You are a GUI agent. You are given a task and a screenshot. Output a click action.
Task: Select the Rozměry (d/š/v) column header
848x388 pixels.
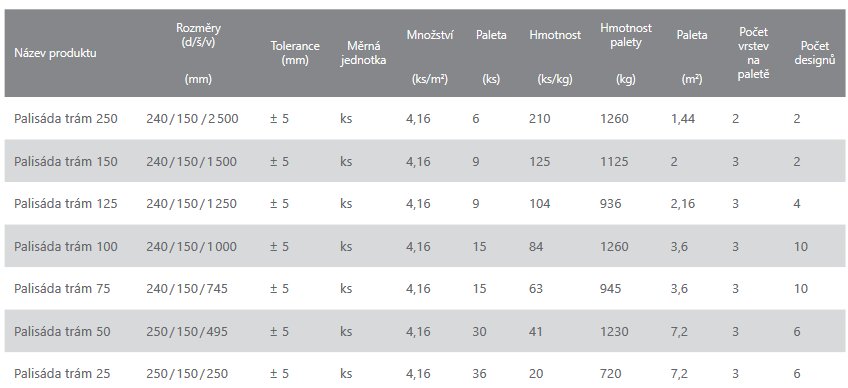198,53
